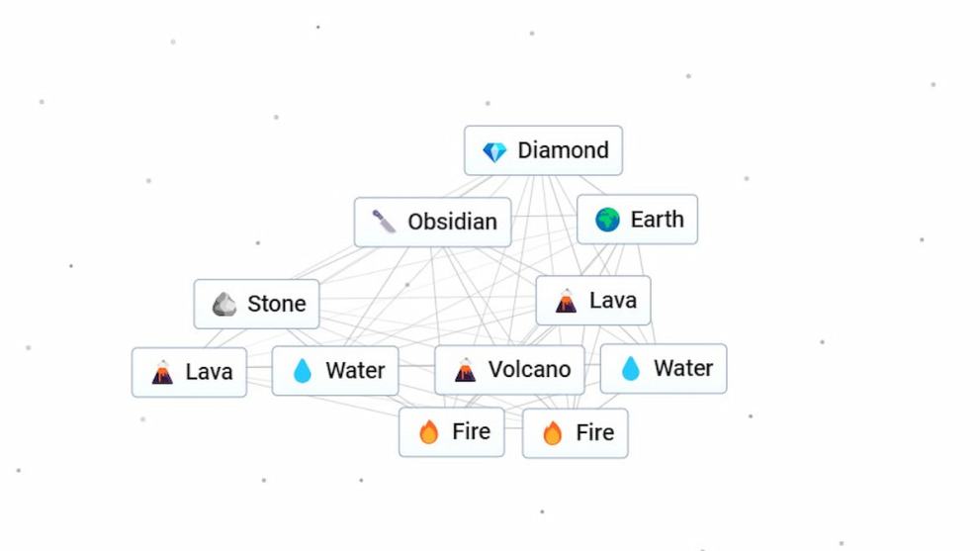Select the Volcano element label

pyautogui.click(x=529, y=370)
